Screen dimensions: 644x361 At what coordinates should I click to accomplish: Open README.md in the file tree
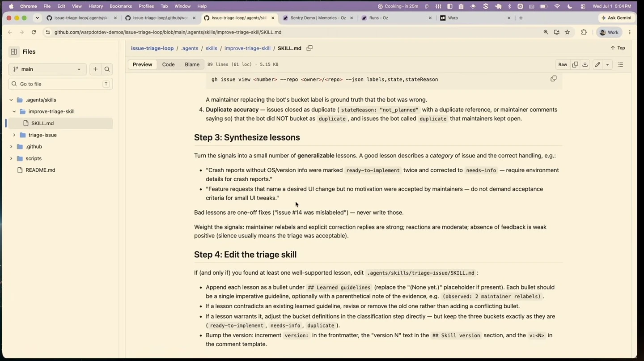click(x=40, y=170)
